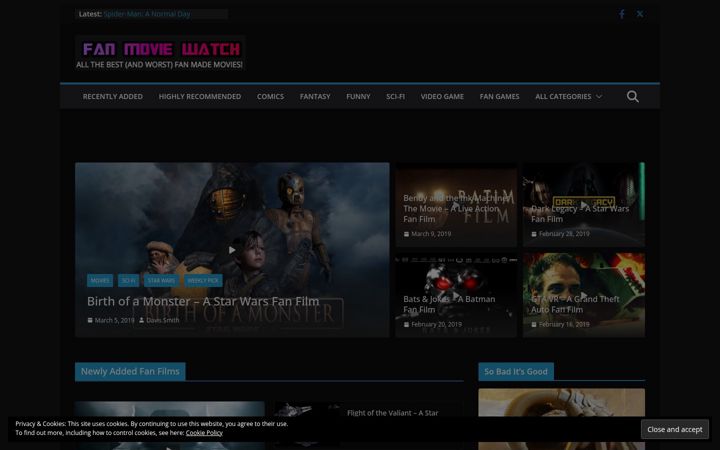Screen dimensions: 720x450
Task: Go to the Comics category
Action: click(270, 96)
